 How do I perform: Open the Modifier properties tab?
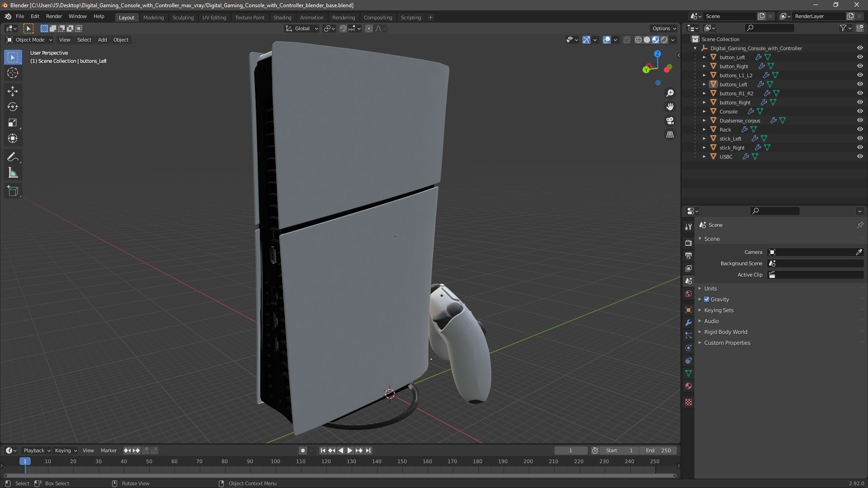click(x=689, y=323)
